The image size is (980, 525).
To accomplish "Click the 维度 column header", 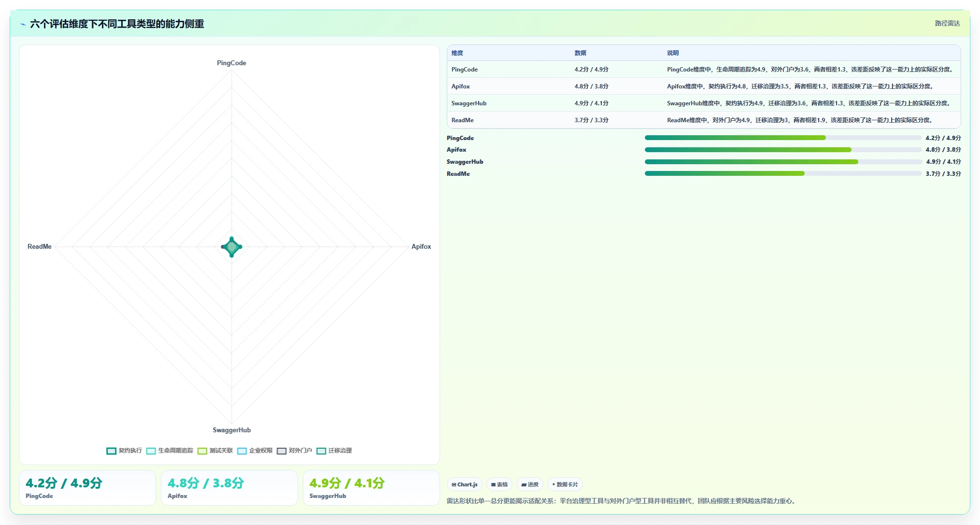I will [457, 53].
